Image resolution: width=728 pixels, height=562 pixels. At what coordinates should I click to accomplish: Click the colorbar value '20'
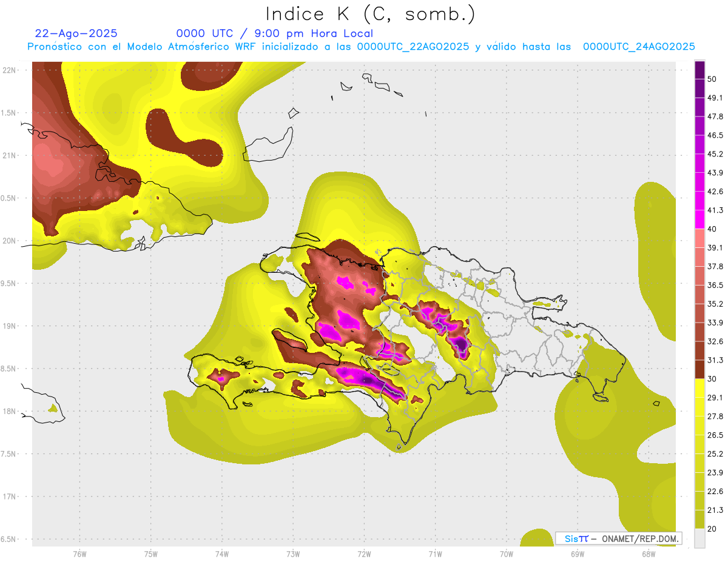pyautogui.click(x=713, y=529)
